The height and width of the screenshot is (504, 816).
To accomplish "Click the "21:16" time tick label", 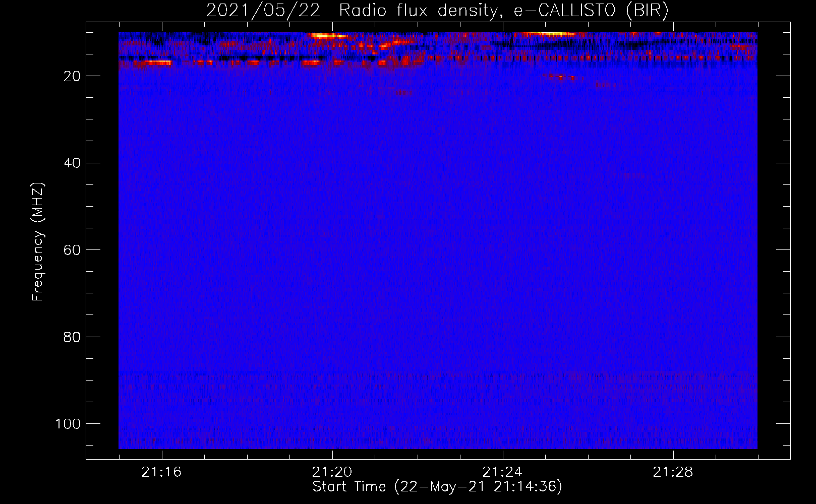I will pos(161,472).
